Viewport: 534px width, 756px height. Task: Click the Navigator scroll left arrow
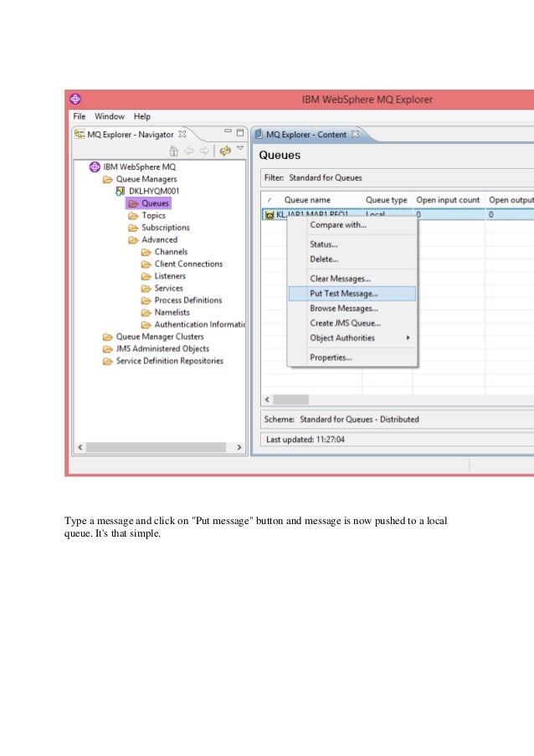click(x=80, y=447)
